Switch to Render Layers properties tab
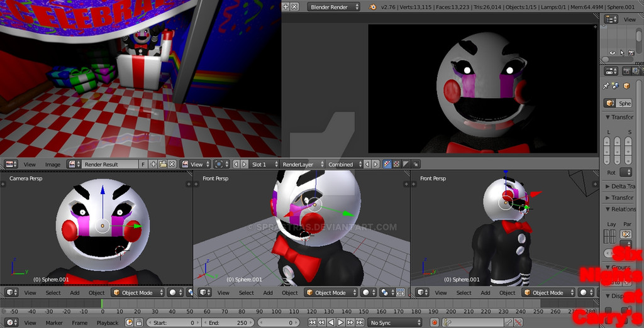 coord(635,71)
